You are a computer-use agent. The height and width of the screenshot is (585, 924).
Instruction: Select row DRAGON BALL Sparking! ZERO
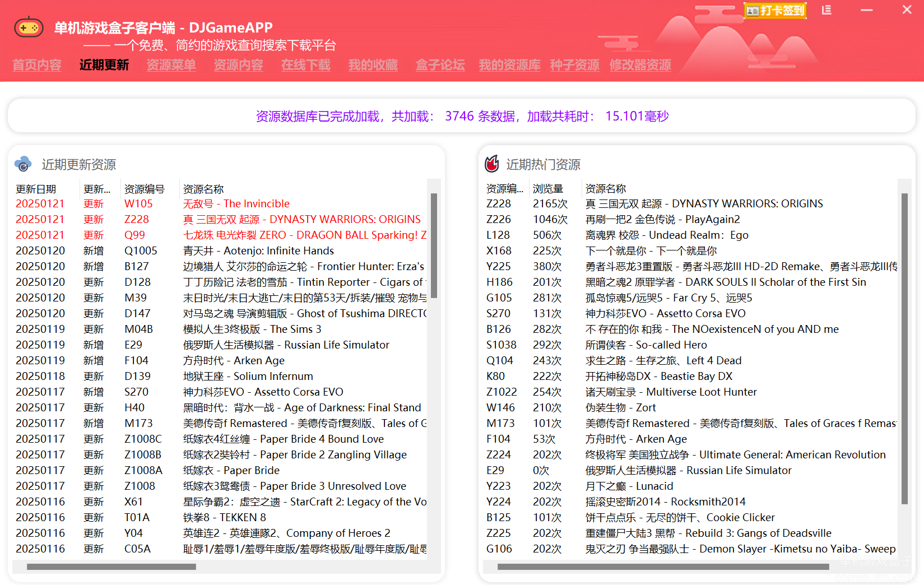click(x=220, y=235)
